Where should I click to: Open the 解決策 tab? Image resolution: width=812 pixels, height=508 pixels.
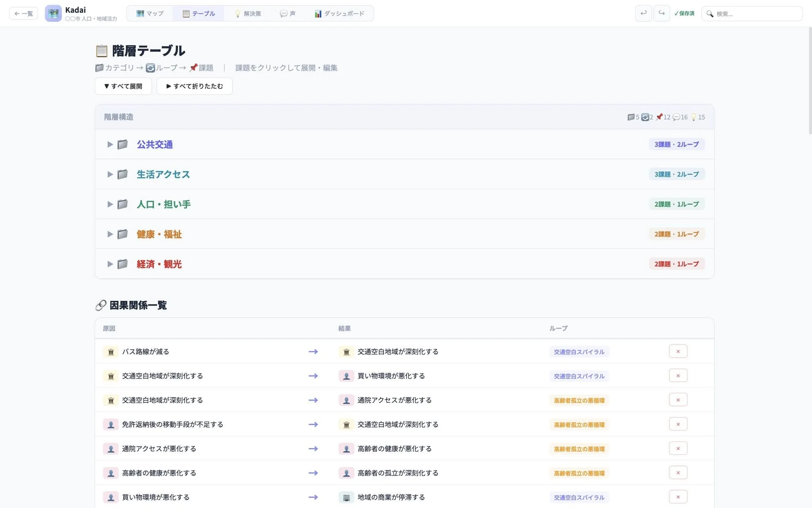coord(248,13)
